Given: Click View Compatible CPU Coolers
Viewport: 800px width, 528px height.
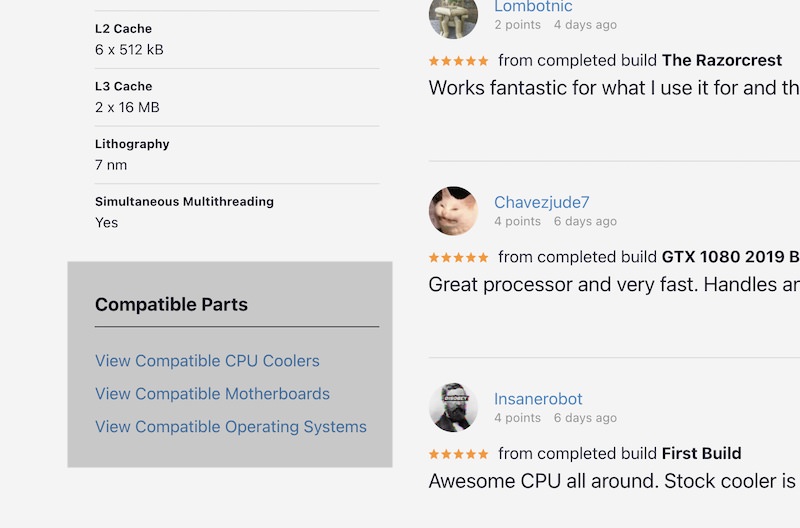Looking at the screenshot, I should pos(207,361).
